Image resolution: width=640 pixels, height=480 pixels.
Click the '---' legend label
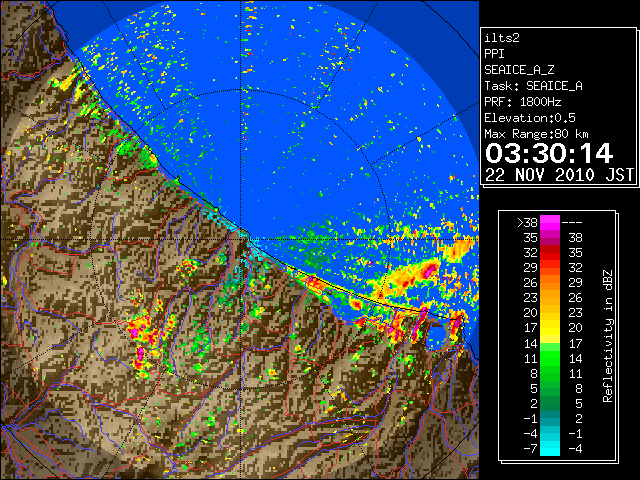tap(572, 222)
